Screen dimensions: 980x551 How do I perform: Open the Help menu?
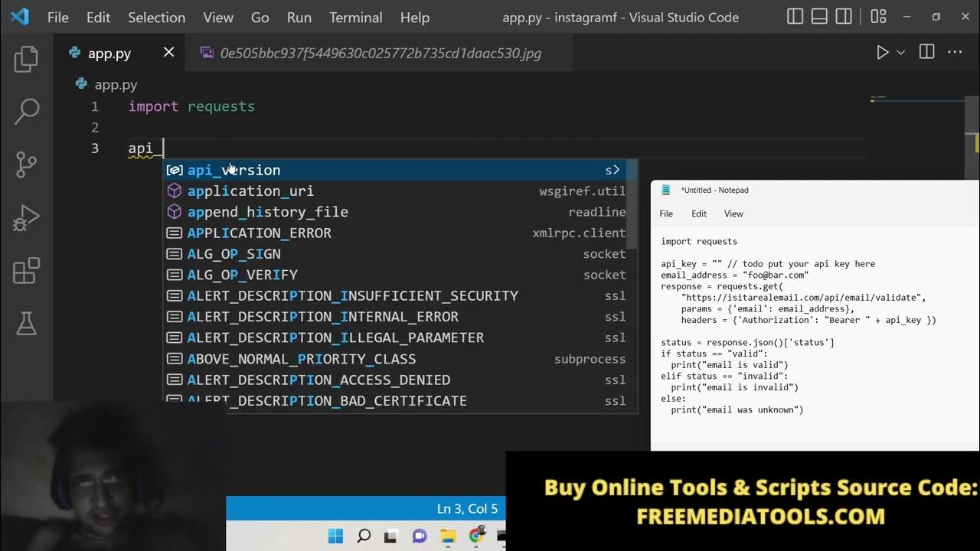click(415, 17)
